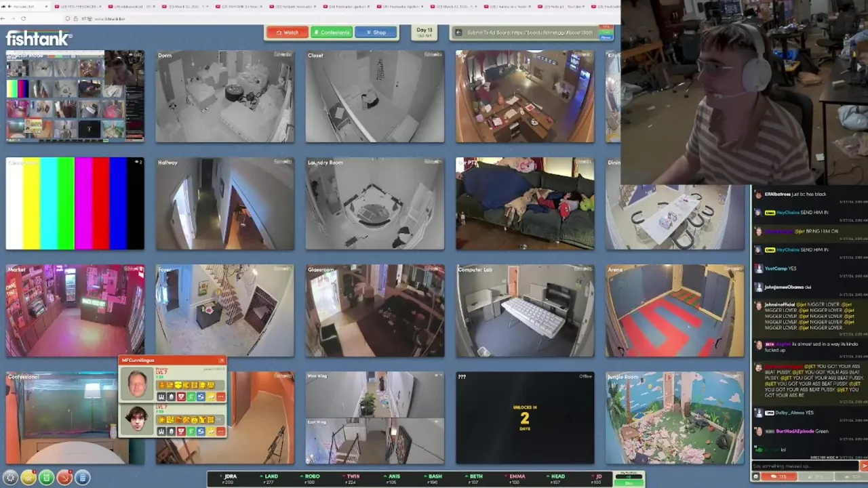Open the Hallway camera feed
The width and height of the screenshot is (868, 488).
[225, 203]
